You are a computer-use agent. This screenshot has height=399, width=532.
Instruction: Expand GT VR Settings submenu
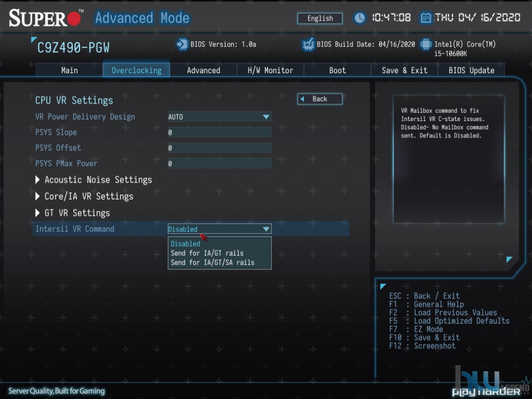(x=73, y=213)
